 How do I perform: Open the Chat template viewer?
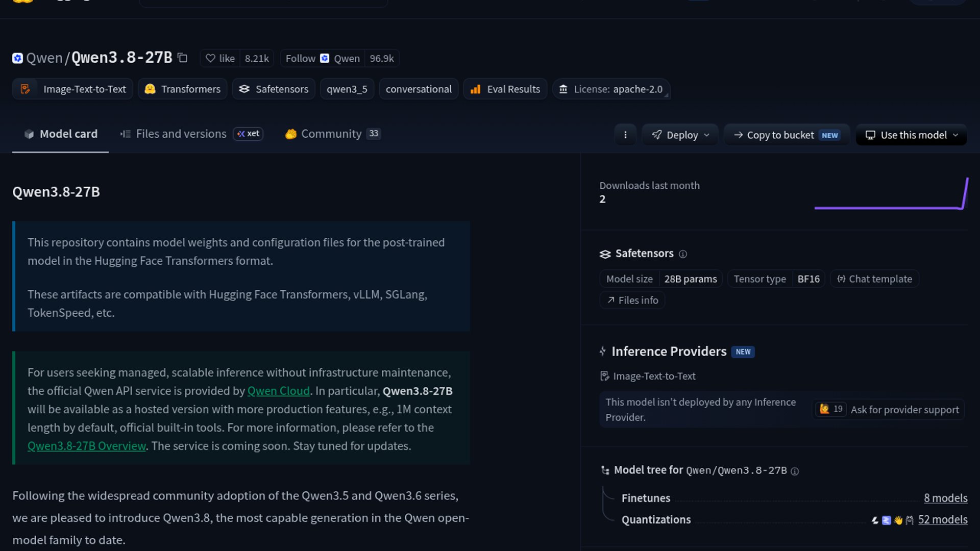(874, 279)
